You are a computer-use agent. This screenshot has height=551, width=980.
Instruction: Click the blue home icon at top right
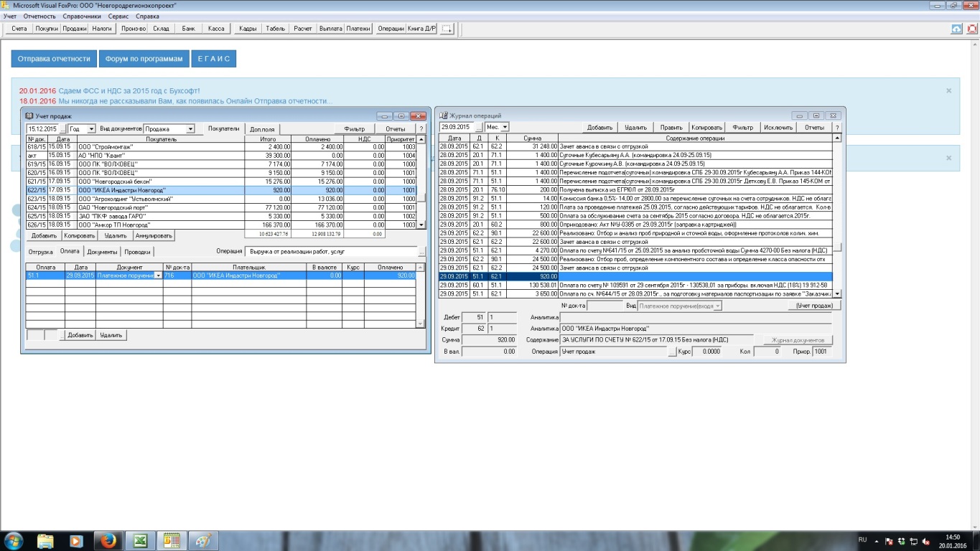click(956, 29)
